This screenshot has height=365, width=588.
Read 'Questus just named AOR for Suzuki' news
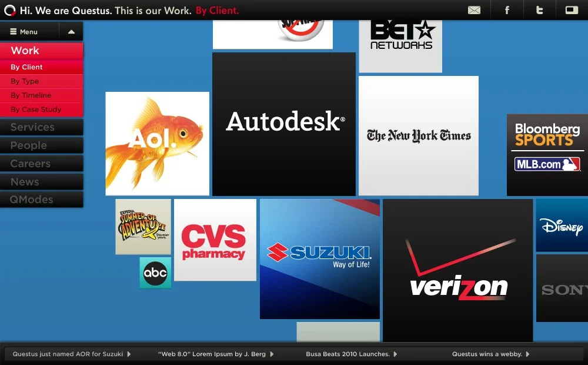[x=68, y=354]
